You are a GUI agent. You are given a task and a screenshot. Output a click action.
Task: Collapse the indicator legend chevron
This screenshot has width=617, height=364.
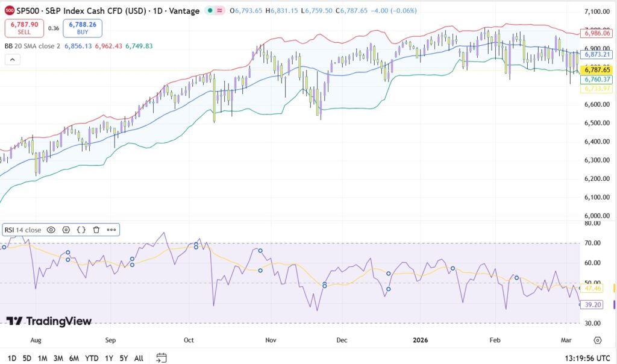pyautogui.click(x=12, y=59)
